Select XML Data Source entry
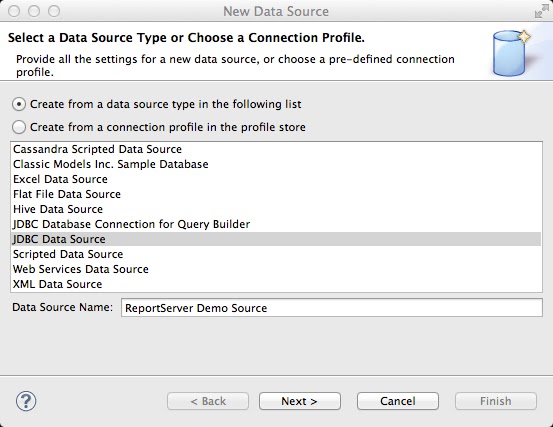Image resolution: width=553 pixels, height=427 pixels. 276,284
